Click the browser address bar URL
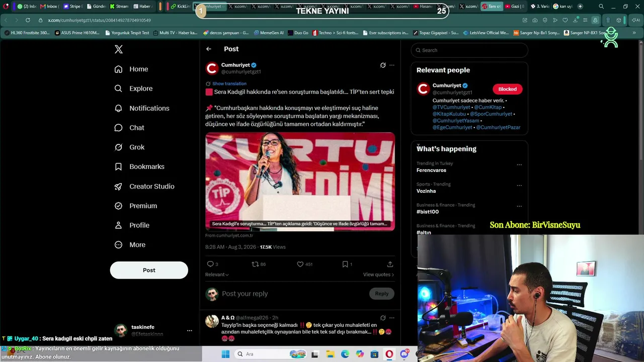Screen dimensions: 644x362 point(100,20)
